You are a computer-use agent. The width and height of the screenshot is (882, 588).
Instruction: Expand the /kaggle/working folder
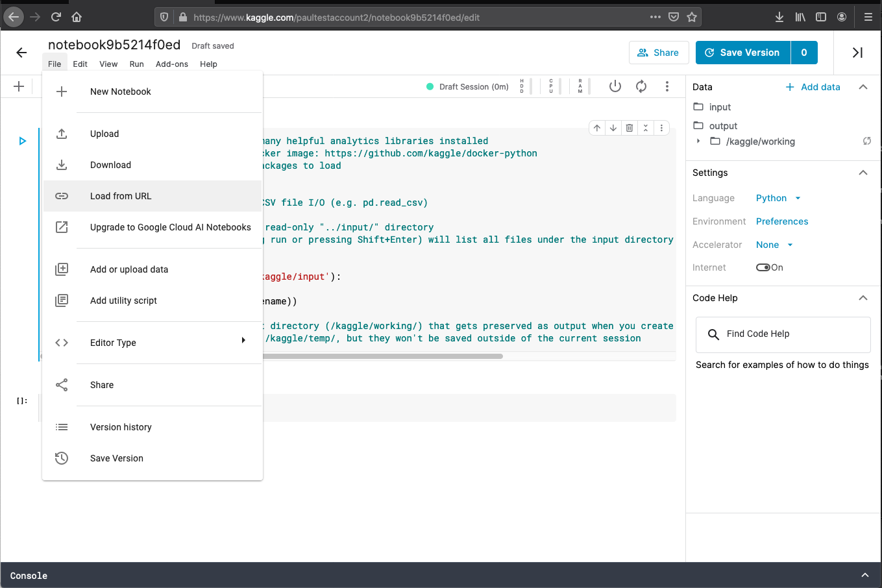tap(698, 141)
